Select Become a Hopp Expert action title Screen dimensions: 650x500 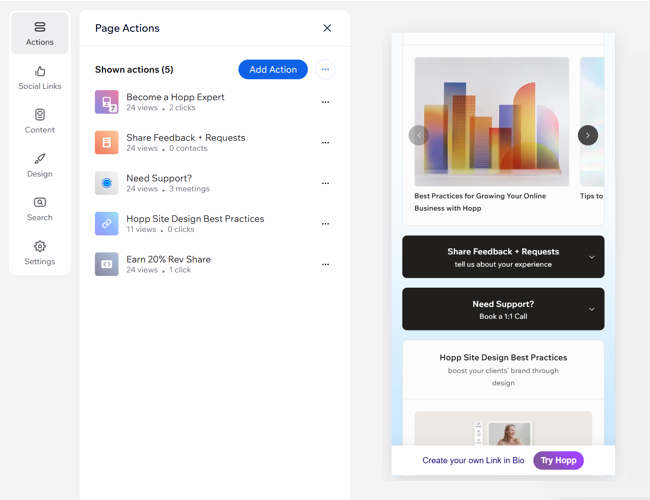point(175,97)
